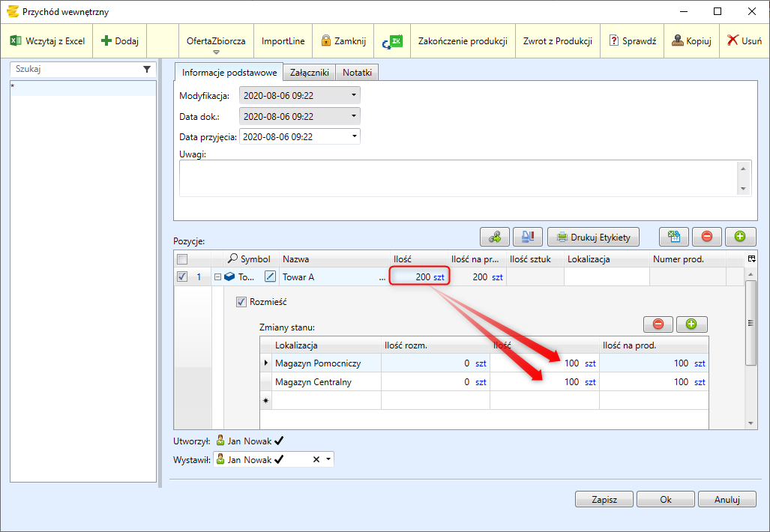Click the Excel export icon above positions grid
This screenshot has width=770, height=532.
pos(674,238)
